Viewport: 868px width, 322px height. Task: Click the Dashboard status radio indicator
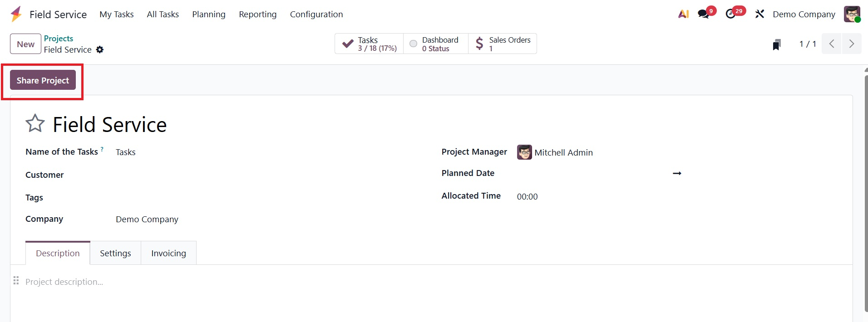pyautogui.click(x=413, y=44)
